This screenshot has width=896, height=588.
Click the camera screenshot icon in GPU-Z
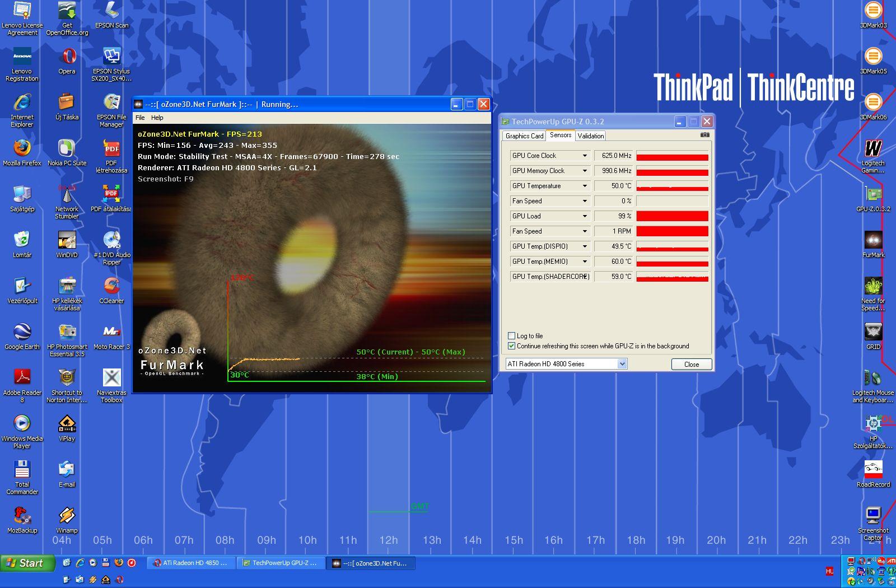705,135
